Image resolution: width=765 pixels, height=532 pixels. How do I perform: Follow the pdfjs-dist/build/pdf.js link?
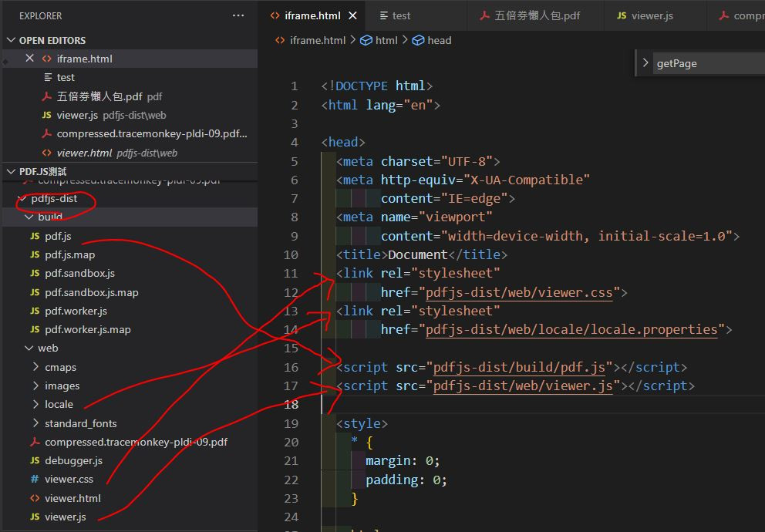click(x=519, y=367)
